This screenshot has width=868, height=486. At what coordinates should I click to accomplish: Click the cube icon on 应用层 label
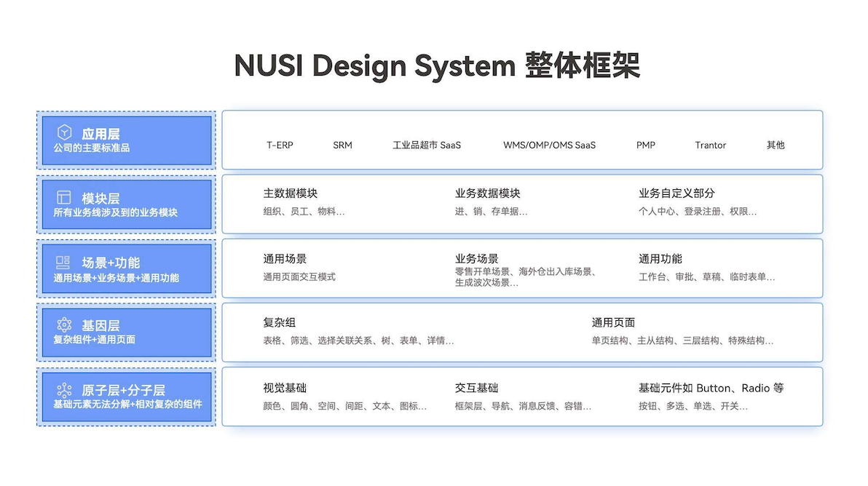tap(64, 132)
